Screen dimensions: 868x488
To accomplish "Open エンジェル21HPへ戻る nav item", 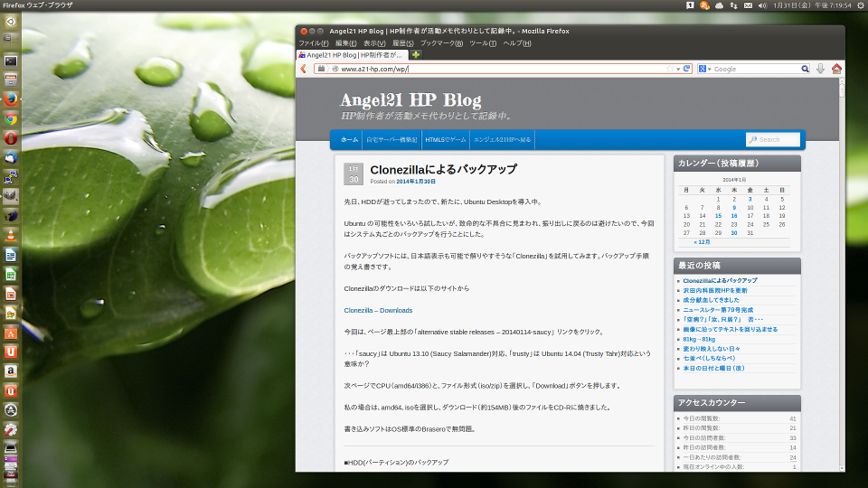I will coord(502,140).
